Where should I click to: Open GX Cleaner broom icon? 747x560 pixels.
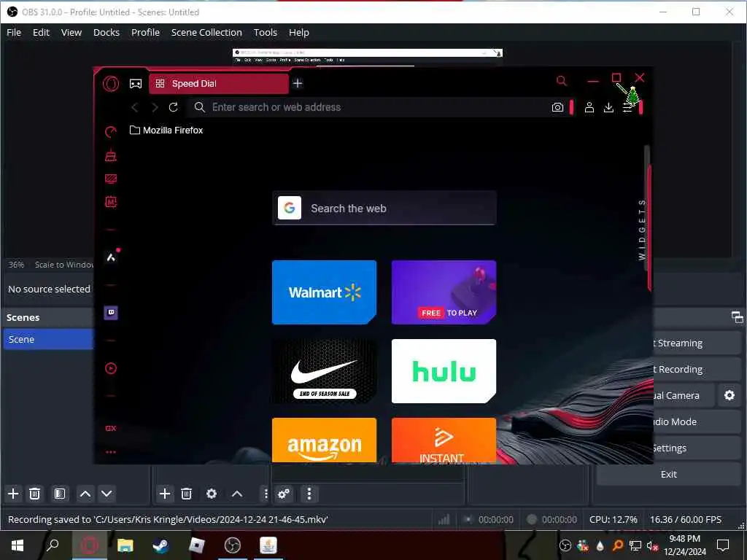point(111,155)
